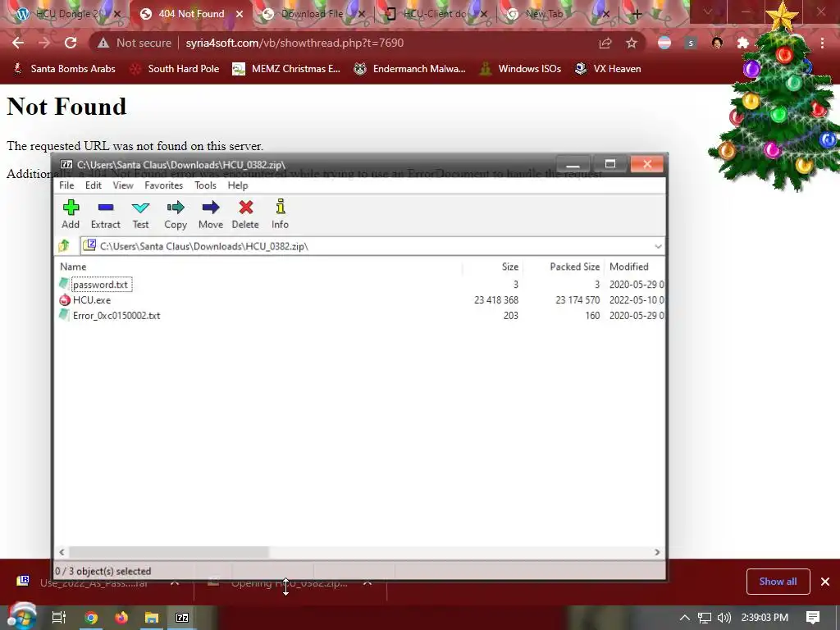This screenshot has width=840, height=630.
Task: Click the 7-Zip horizontal scrollbar thumb
Action: (169, 552)
